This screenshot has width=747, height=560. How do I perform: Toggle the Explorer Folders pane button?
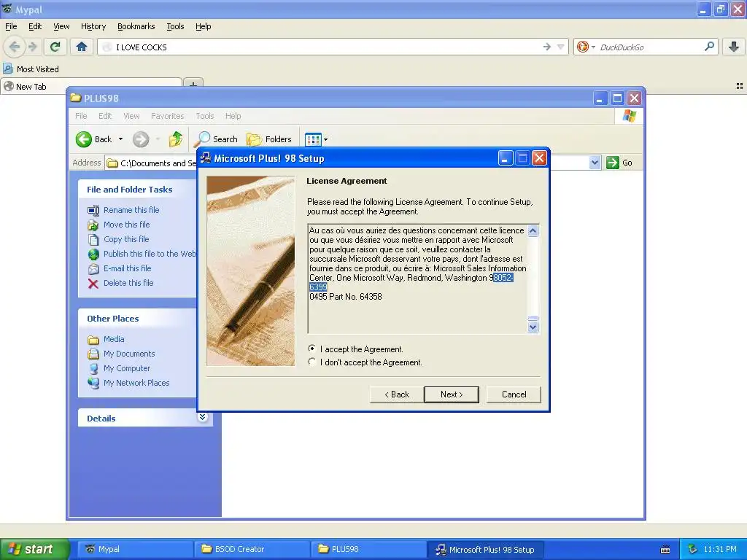tap(269, 139)
